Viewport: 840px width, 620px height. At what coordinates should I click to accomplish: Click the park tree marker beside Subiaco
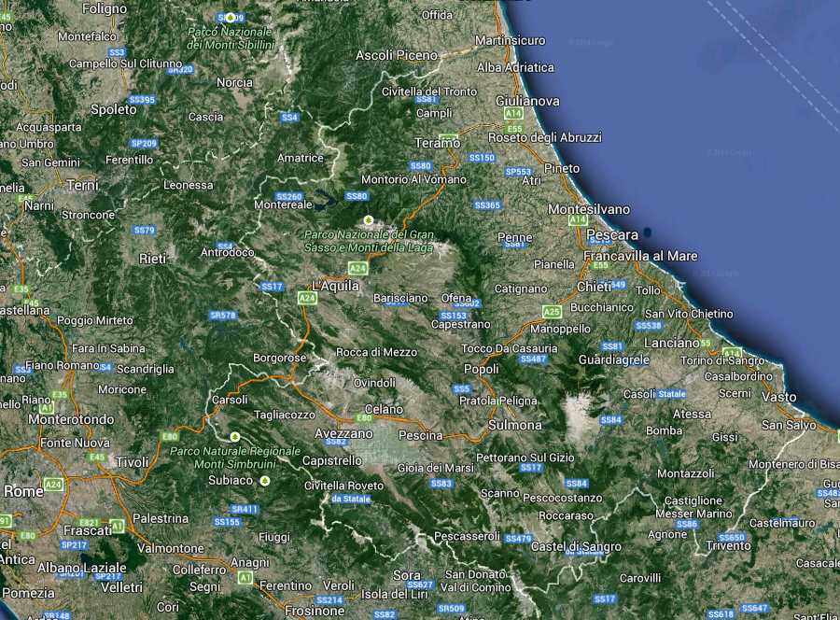point(265,481)
